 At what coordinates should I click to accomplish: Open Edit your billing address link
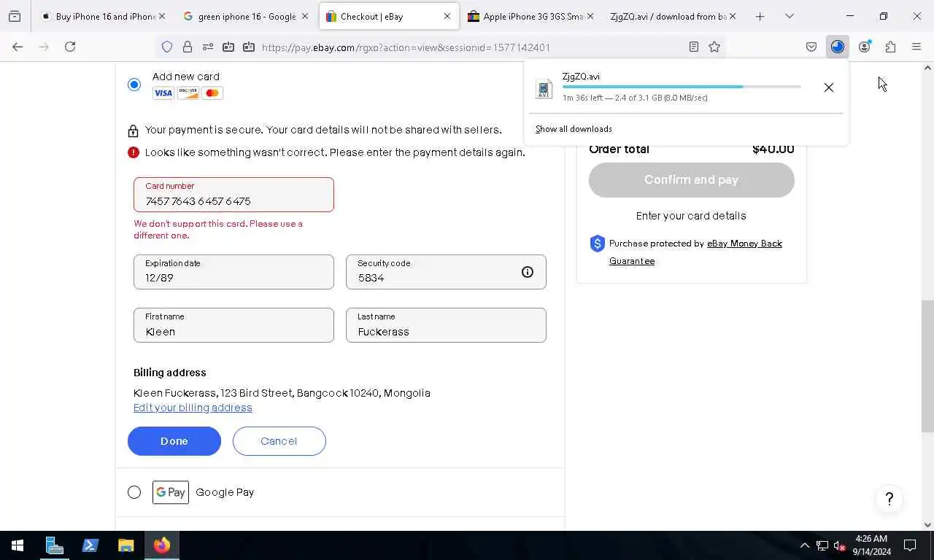[193, 408]
